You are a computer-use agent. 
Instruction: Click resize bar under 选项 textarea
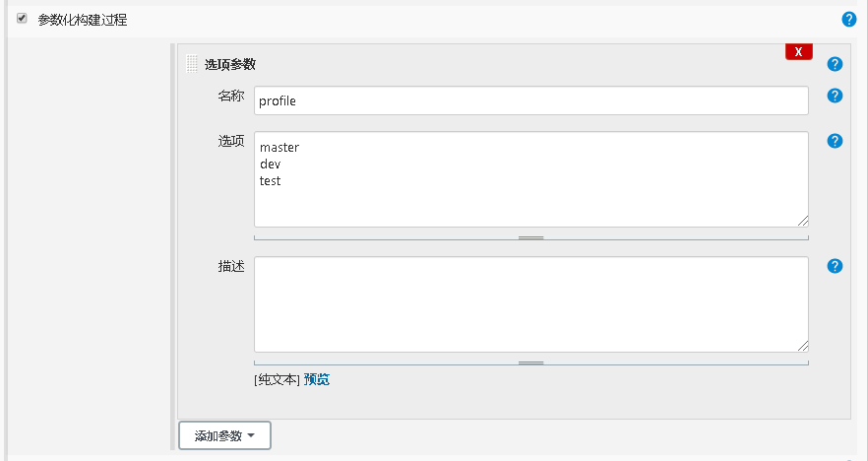530,237
